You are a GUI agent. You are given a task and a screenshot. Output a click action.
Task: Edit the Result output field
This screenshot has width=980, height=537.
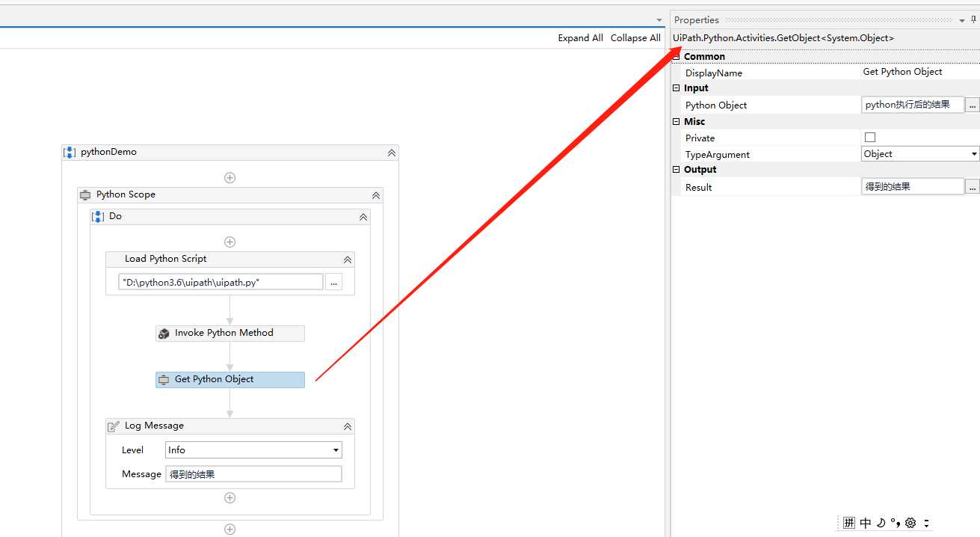coord(913,187)
